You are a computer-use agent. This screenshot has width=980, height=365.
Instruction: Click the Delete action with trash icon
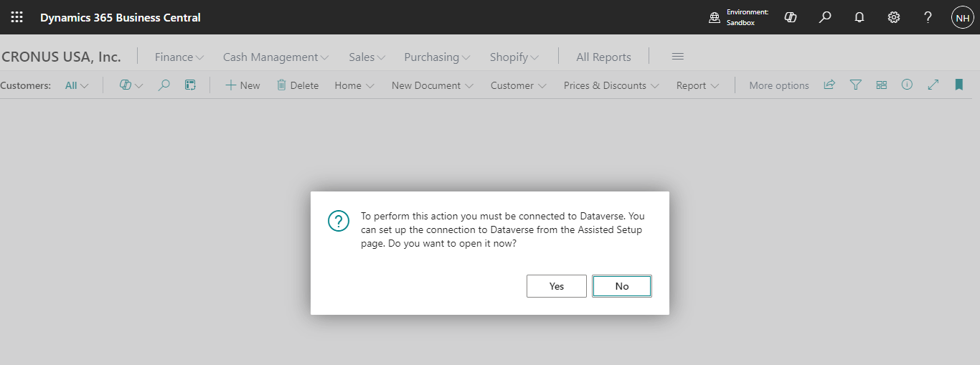click(x=298, y=85)
